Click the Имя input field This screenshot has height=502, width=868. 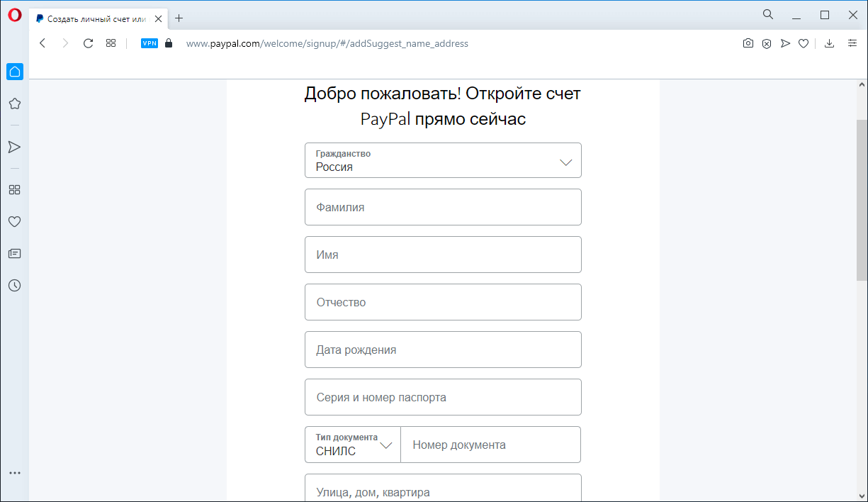443,255
